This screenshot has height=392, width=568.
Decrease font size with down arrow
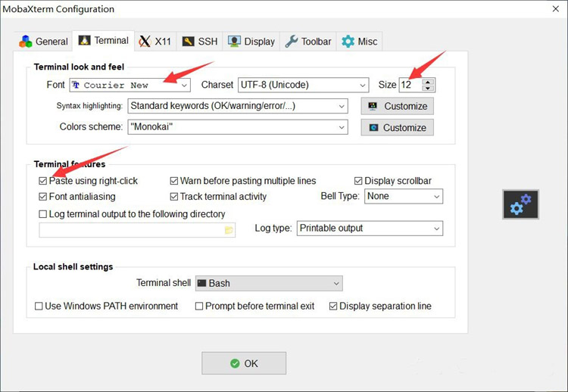[x=428, y=89]
